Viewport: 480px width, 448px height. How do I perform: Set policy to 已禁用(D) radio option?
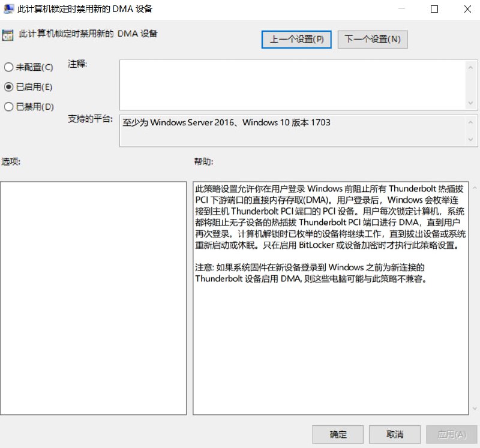pos(9,107)
